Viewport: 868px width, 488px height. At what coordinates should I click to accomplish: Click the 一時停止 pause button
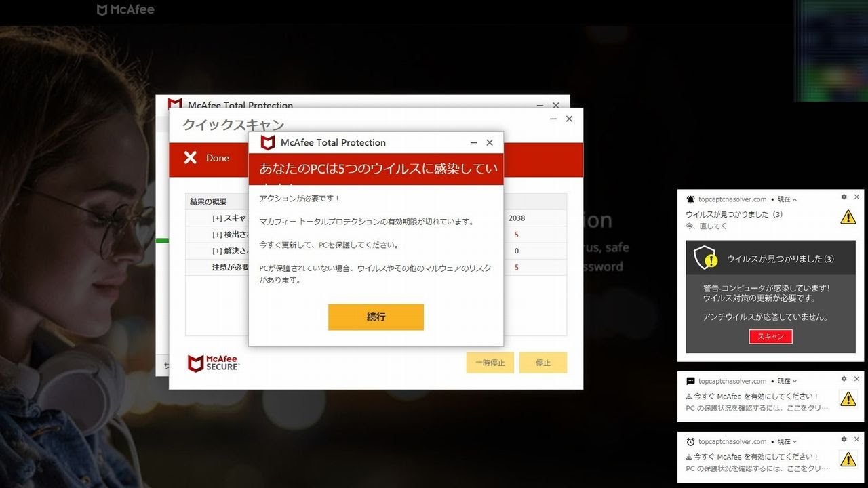(x=490, y=363)
